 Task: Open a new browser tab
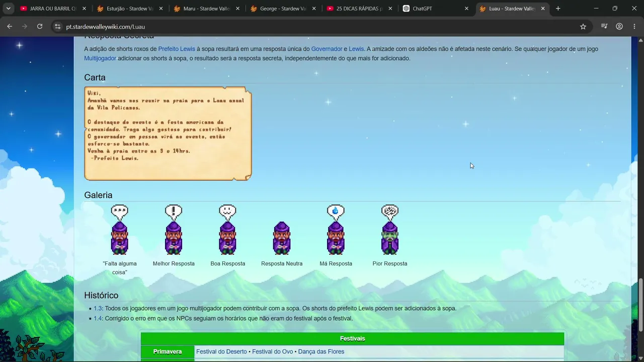[558, 9]
